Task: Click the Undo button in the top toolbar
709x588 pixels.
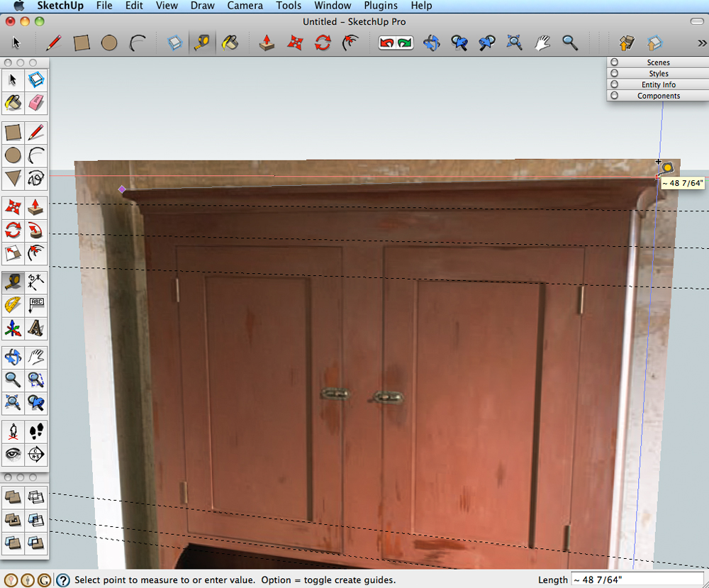Action: tap(387, 43)
